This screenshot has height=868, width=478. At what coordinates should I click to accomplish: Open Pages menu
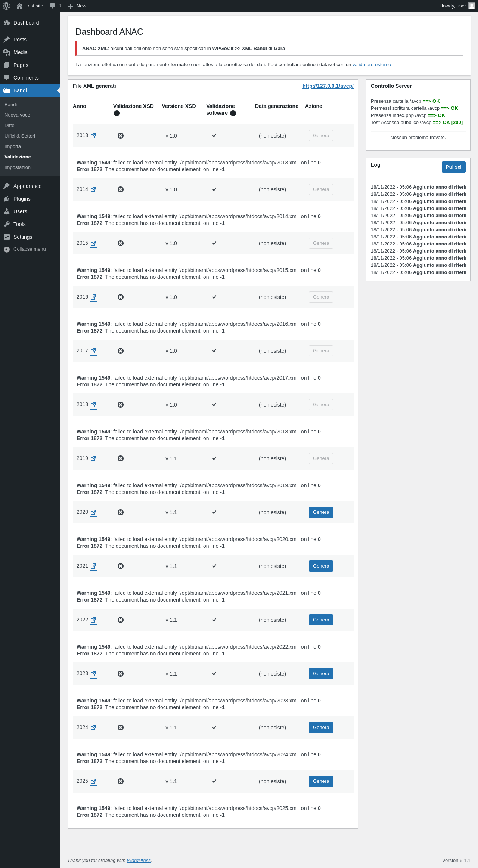[x=30, y=65]
